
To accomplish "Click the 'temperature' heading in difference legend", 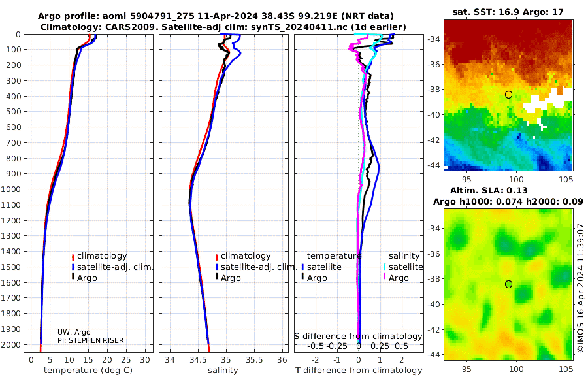I will coord(334,256).
